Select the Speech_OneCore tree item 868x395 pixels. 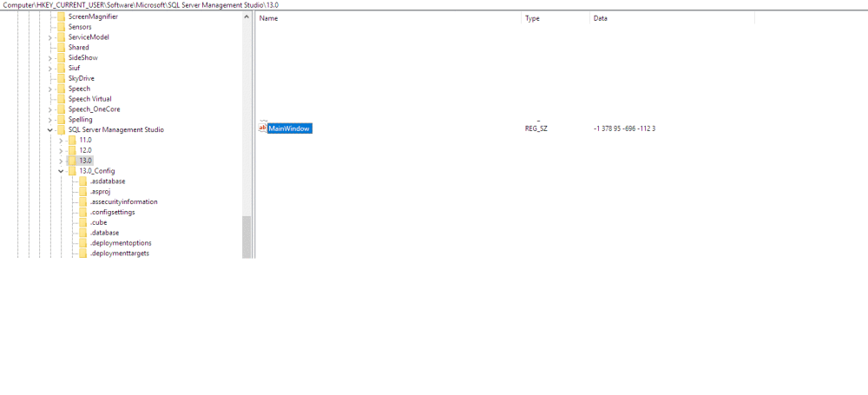(94, 109)
